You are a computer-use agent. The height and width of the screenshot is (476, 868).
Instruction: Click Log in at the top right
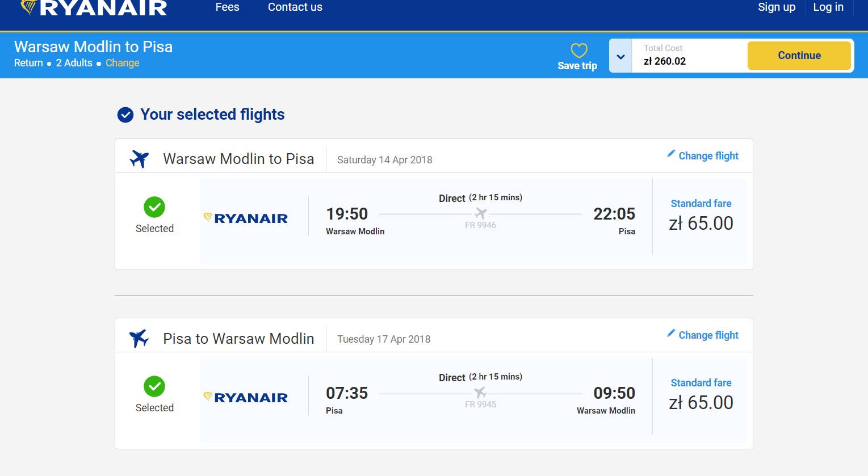[828, 7]
